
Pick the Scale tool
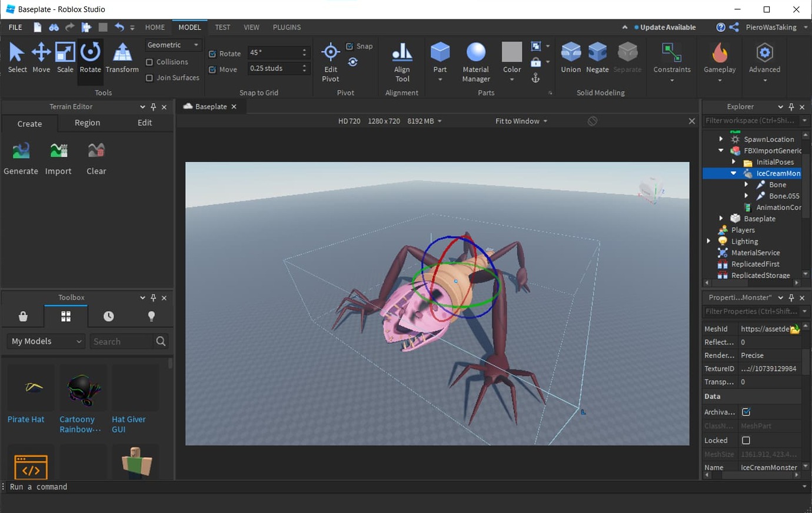point(65,57)
